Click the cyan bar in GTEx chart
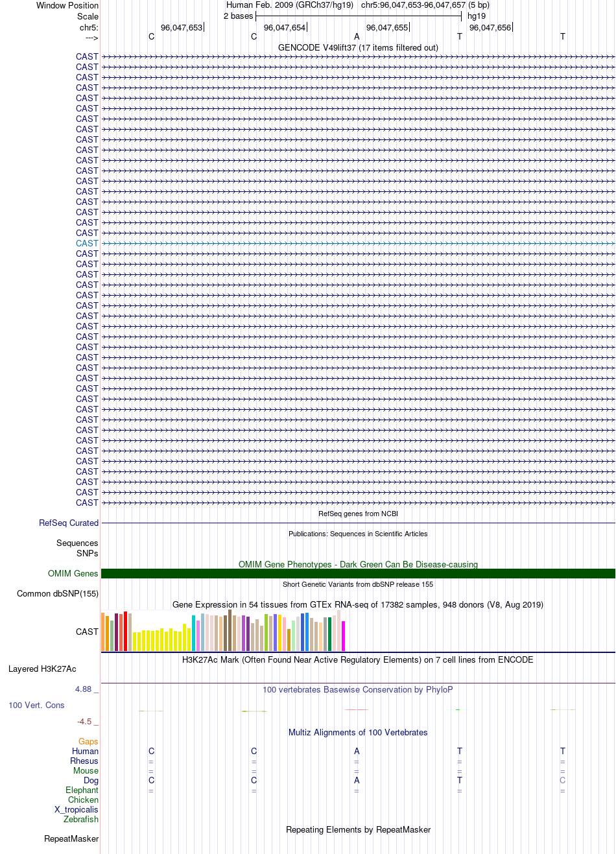This screenshot has width=616, height=854. 193,633
